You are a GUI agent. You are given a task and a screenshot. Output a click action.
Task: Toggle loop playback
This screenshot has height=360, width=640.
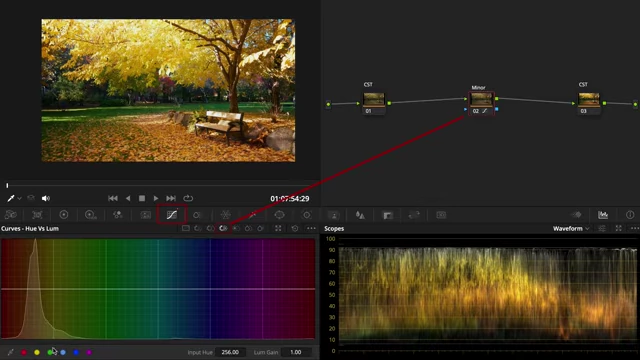click(x=188, y=198)
